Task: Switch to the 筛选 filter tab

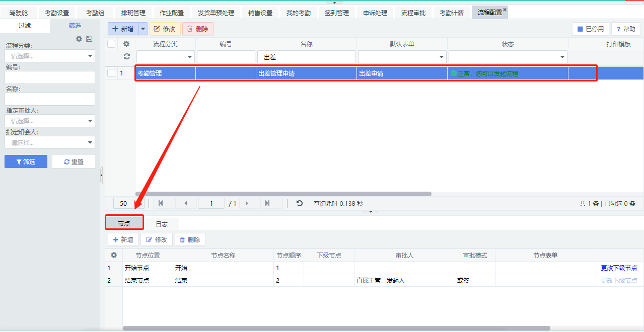Action: point(75,26)
